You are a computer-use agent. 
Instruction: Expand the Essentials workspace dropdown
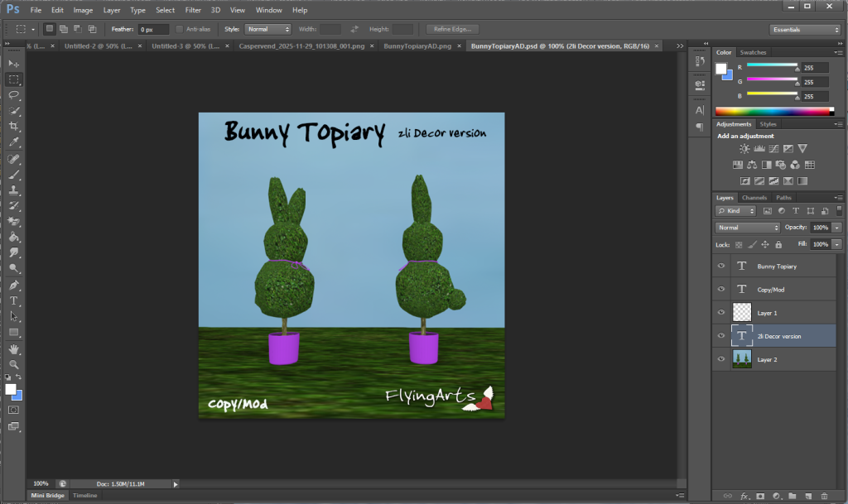(804, 29)
